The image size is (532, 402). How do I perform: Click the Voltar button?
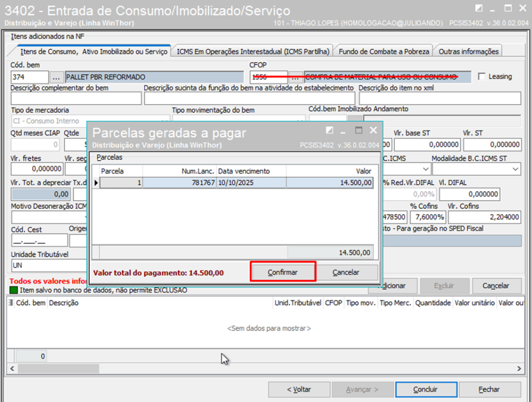click(x=299, y=389)
